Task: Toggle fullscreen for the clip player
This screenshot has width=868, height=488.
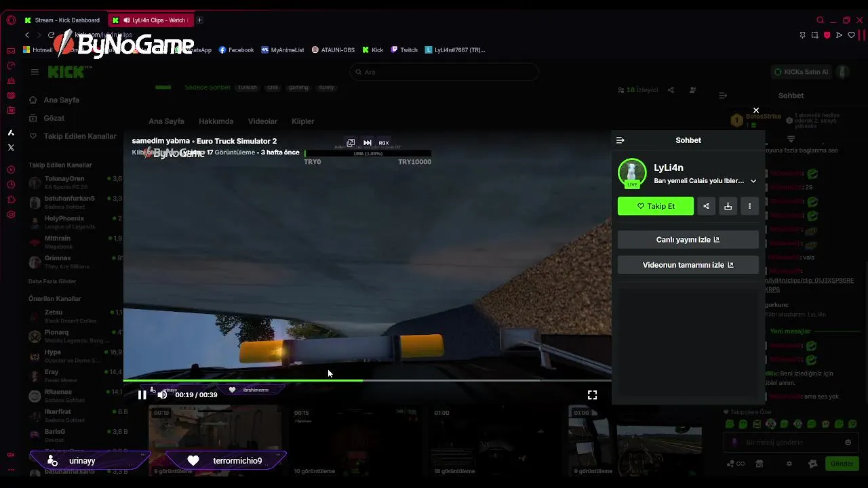Action: [592, 394]
